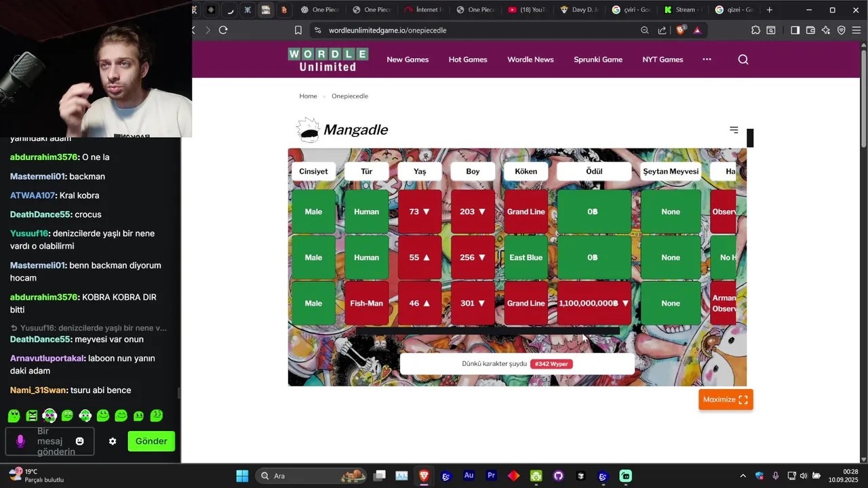Click the height 301 cell

[x=473, y=303]
